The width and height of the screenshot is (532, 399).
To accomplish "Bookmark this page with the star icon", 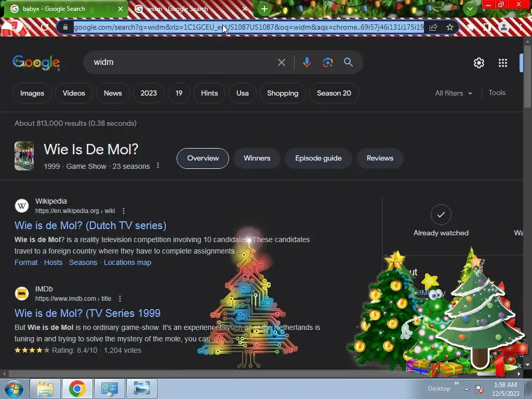I will click(x=450, y=27).
